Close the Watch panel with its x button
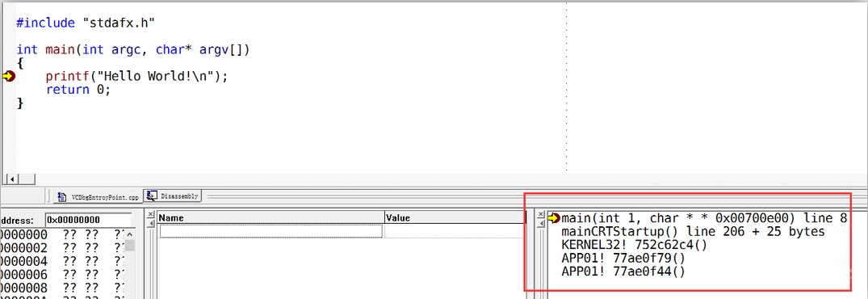The height and width of the screenshot is (299, 868). [150, 215]
